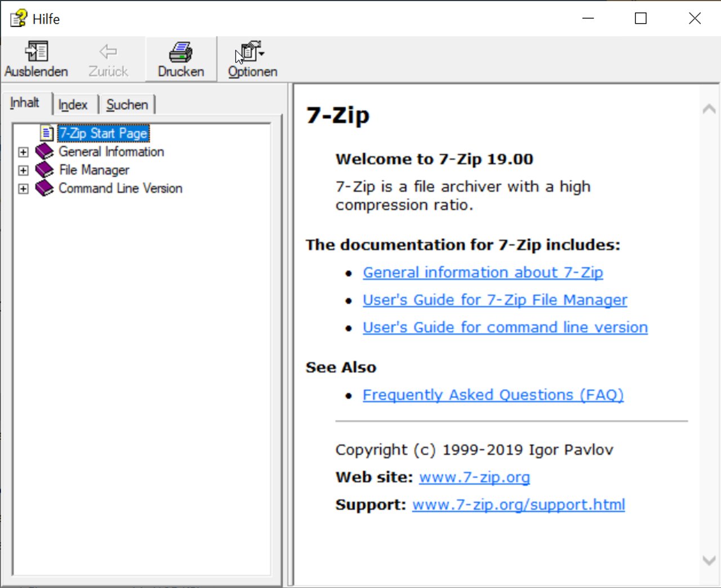The height and width of the screenshot is (588, 721).
Task: Visit the www.7-zip.org web site link
Action: (474, 478)
